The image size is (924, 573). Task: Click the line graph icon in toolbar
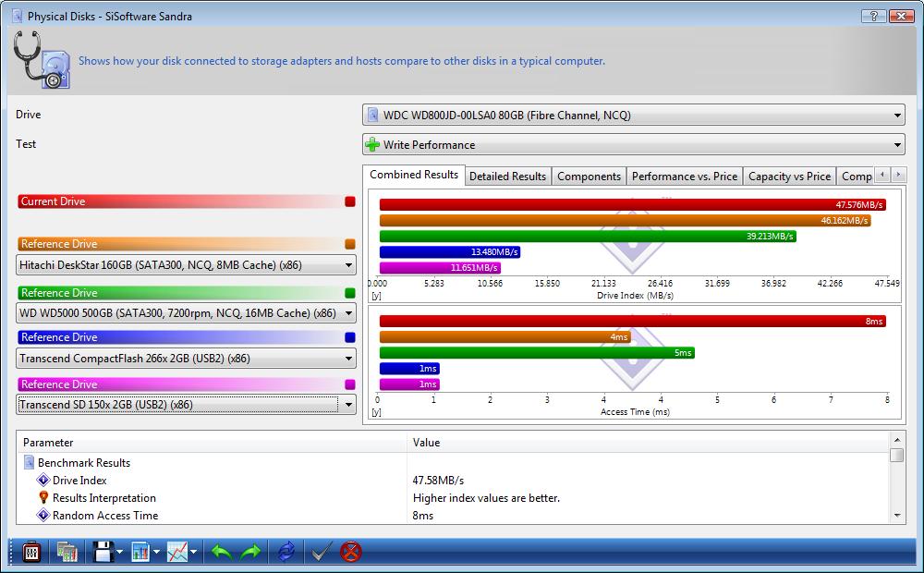click(176, 553)
